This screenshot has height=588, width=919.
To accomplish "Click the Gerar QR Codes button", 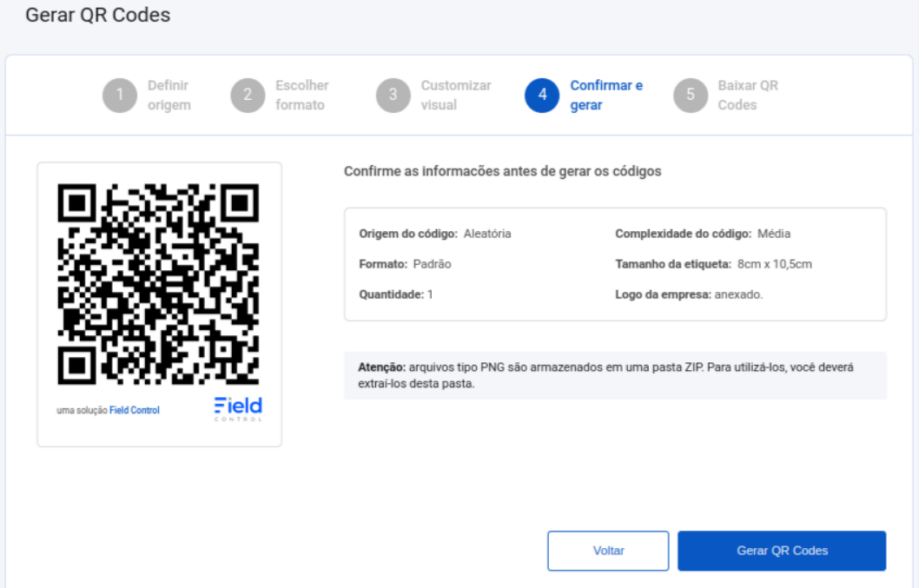I will point(782,551).
